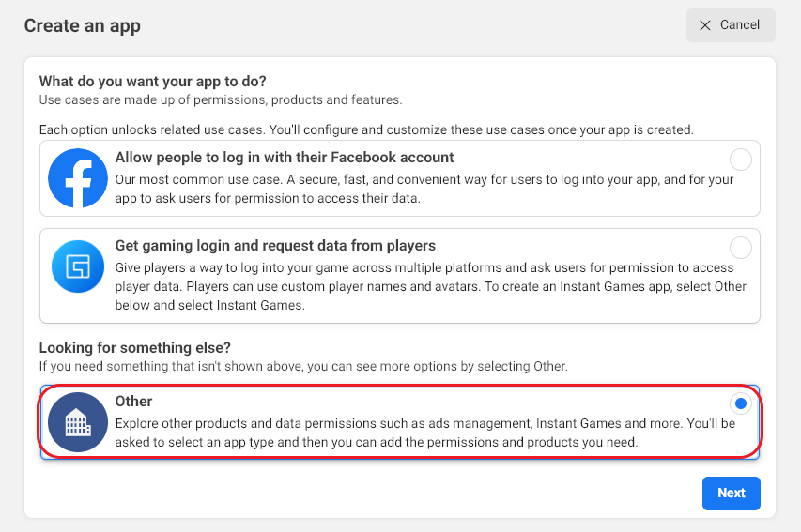Click the Facebook Gaming logo icon
The width and height of the screenshot is (801, 532).
pyautogui.click(x=78, y=266)
